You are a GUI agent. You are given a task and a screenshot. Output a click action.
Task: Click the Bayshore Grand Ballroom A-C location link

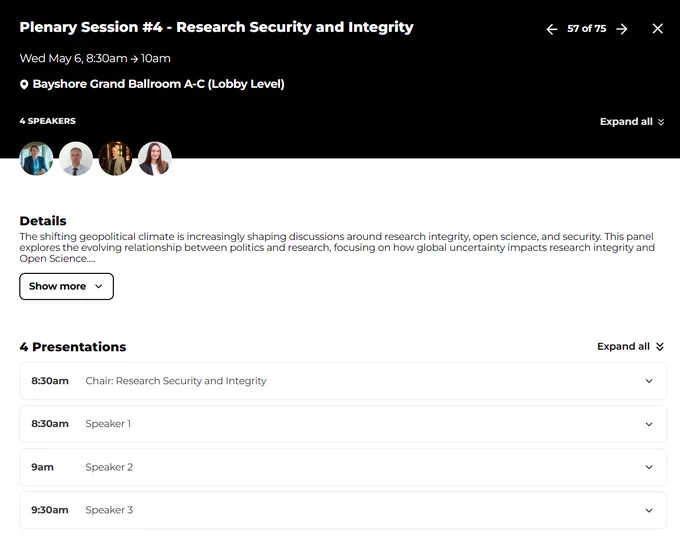159,84
